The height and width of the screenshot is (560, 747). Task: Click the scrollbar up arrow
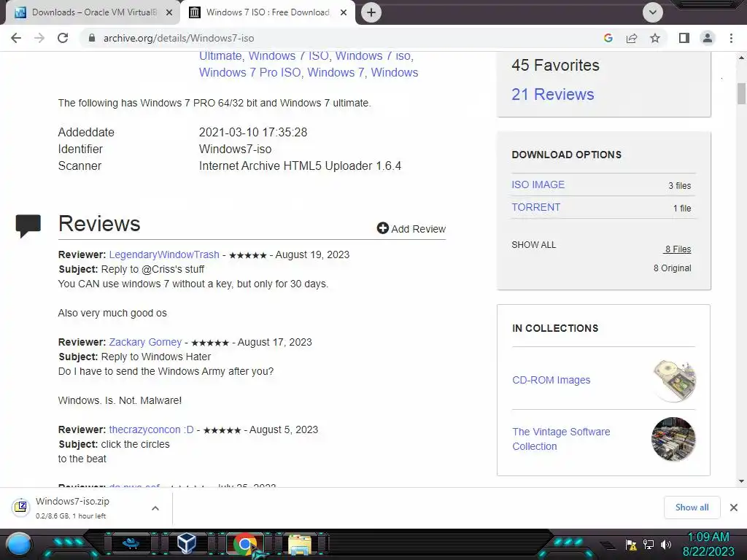pyautogui.click(x=741, y=58)
